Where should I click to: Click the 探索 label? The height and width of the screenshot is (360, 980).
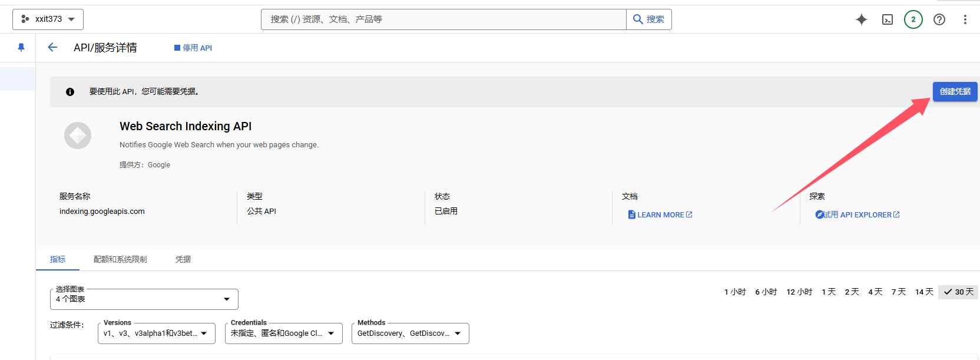point(817,196)
